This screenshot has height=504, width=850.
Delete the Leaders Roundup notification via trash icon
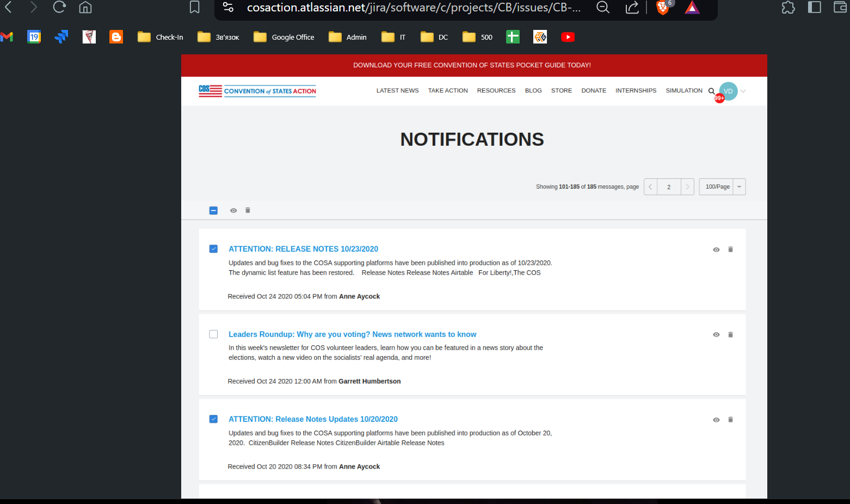point(730,334)
